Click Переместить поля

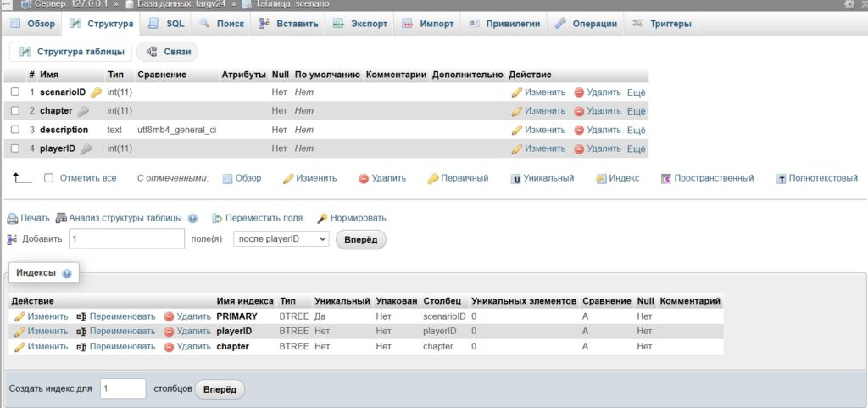point(258,218)
